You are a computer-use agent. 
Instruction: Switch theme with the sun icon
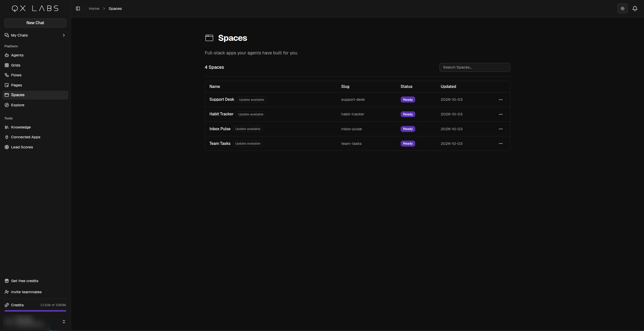coord(622,9)
